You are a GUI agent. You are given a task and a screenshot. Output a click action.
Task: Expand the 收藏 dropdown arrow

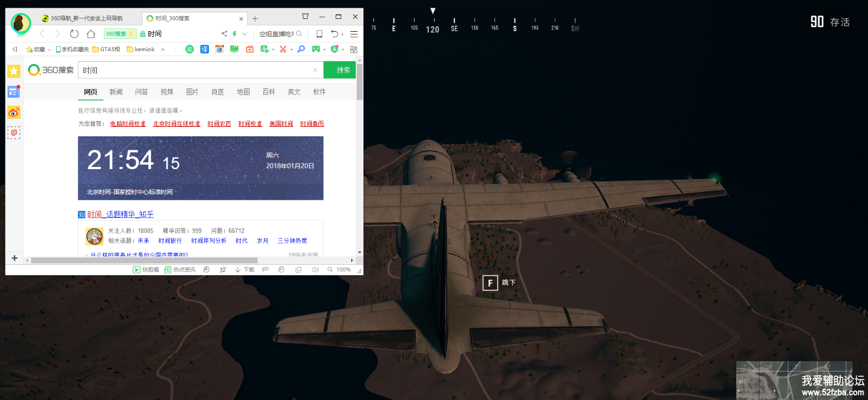pos(49,50)
